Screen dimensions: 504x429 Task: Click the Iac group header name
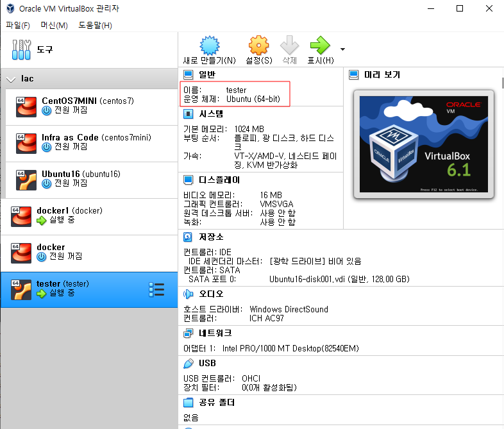pyautogui.click(x=28, y=79)
